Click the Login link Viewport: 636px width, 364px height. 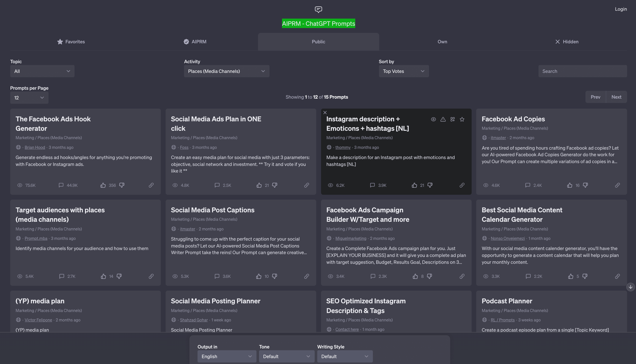(621, 9)
